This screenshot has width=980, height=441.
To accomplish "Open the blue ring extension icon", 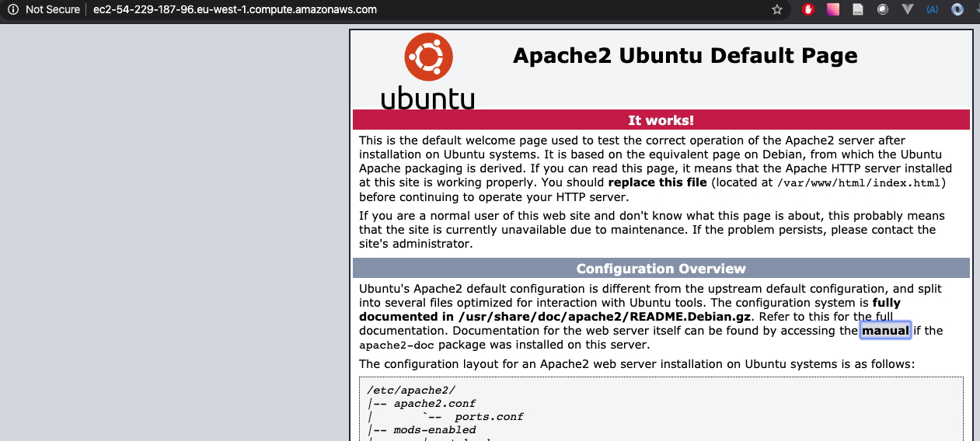I will pos(957,9).
